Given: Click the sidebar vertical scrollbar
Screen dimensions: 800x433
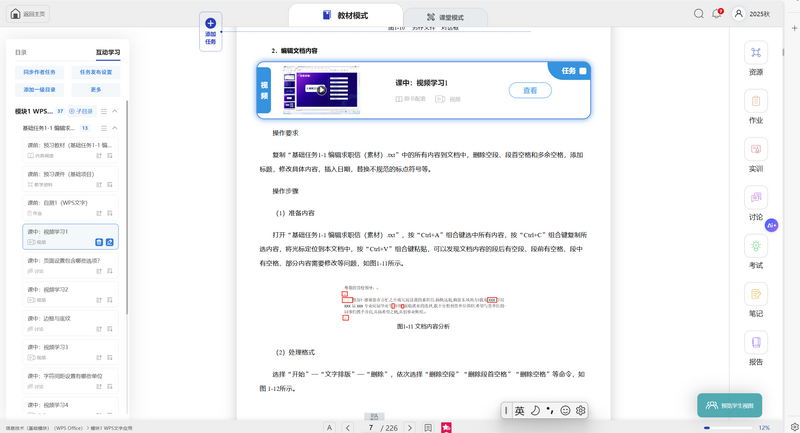Looking at the screenshot, I should point(127,207).
